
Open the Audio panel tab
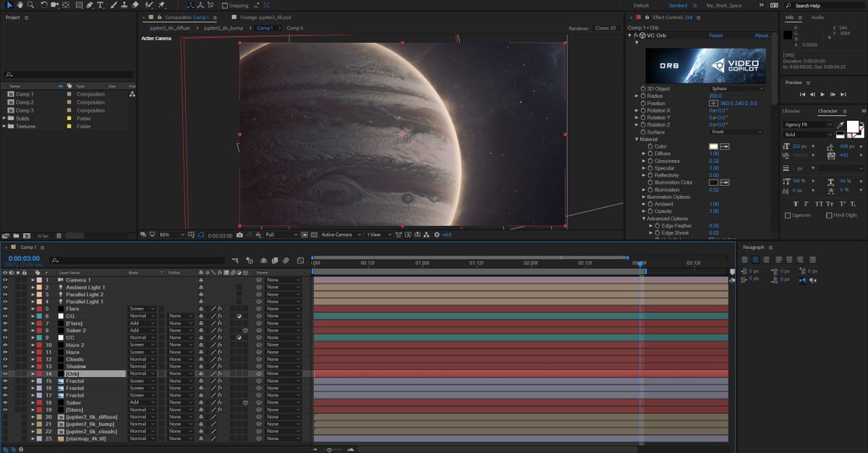click(x=817, y=17)
